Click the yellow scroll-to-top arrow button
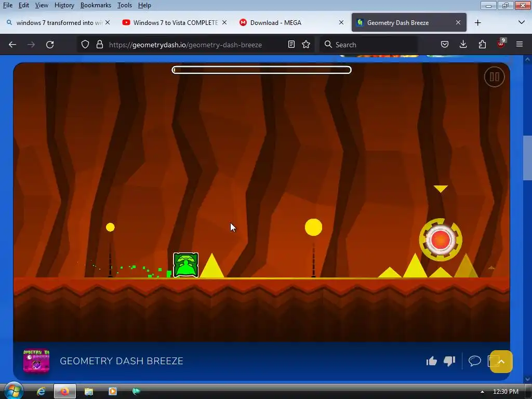The image size is (532, 399). coord(501,362)
